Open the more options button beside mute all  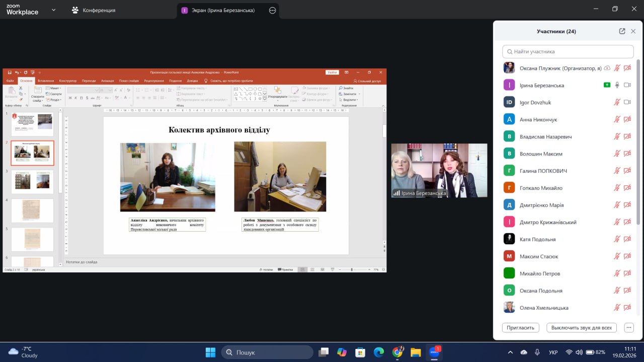[x=628, y=327]
